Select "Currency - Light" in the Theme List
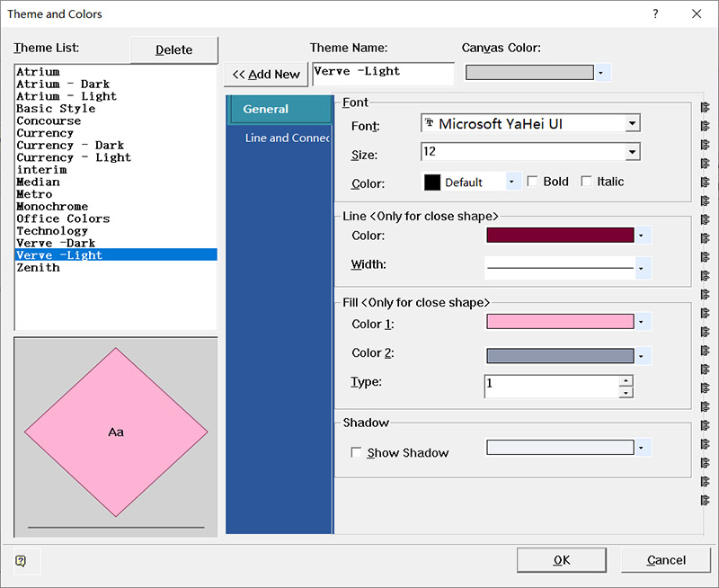Image resolution: width=719 pixels, height=588 pixels. pyautogui.click(x=116, y=157)
